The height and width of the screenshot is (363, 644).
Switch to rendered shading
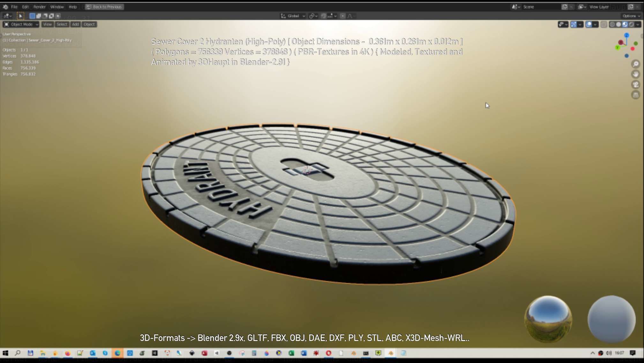coord(631,24)
